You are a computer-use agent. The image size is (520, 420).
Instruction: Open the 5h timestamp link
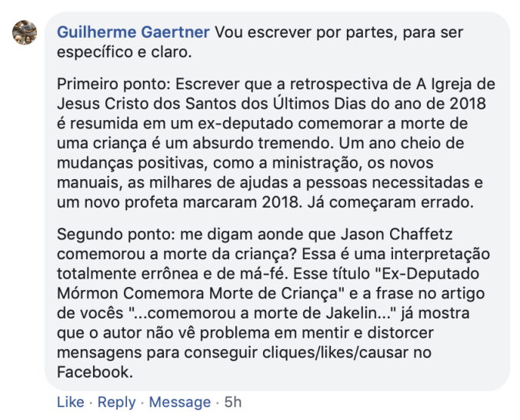pos(232,402)
